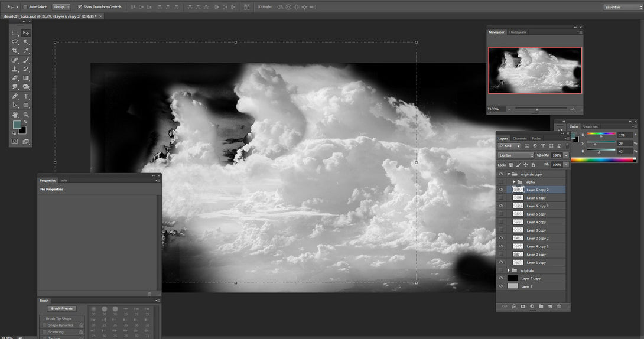Click Create new group folder icon
This screenshot has width=644, height=339.
pos(541,306)
